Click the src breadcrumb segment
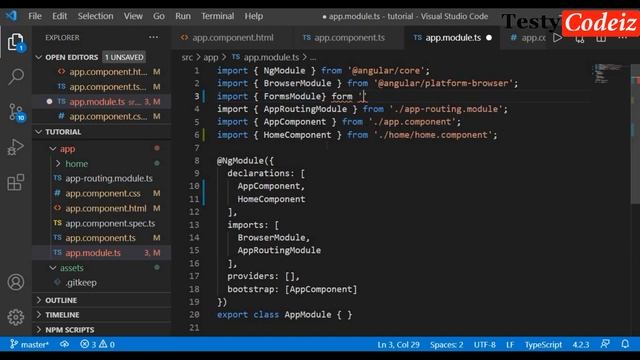Viewport: 640px width, 360px height. pos(187,58)
